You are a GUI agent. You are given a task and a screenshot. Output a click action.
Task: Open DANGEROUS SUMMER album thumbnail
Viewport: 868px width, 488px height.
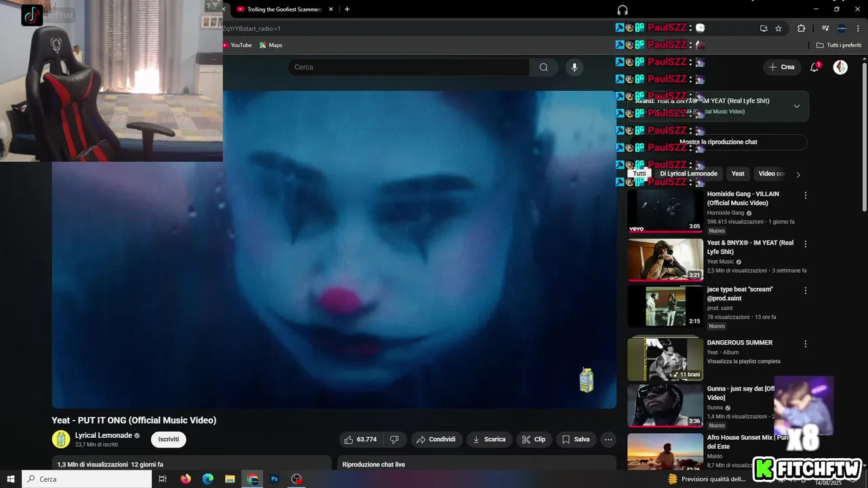(665, 359)
